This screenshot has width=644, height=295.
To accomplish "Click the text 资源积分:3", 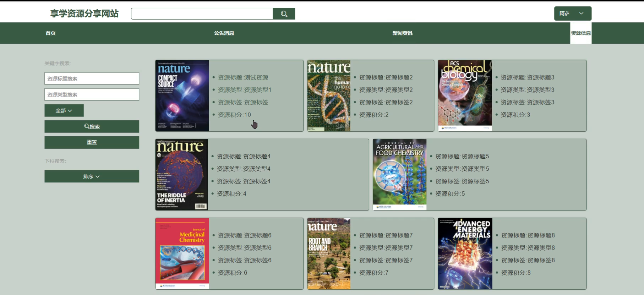I will [x=515, y=115].
